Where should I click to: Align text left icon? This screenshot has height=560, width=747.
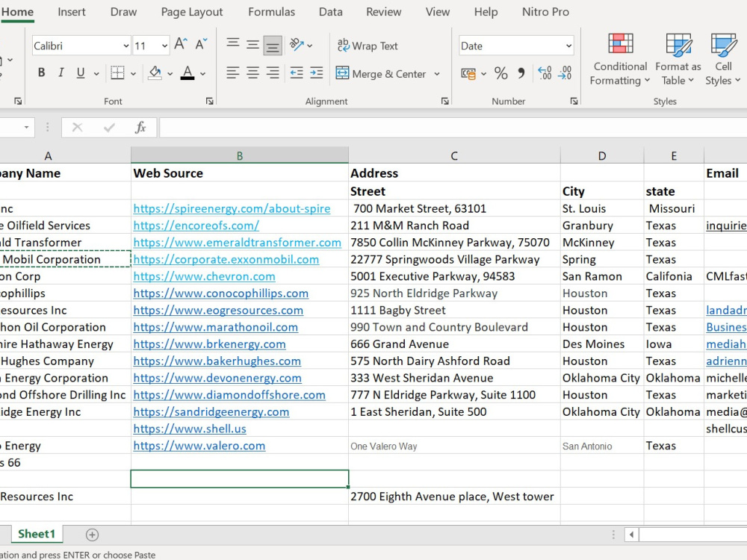pyautogui.click(x=233, y=73)
